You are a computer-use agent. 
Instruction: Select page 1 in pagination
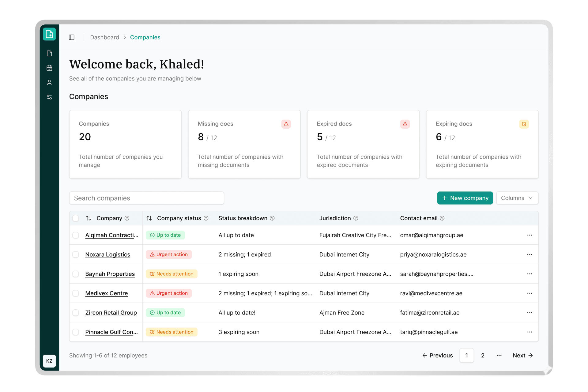467,355
